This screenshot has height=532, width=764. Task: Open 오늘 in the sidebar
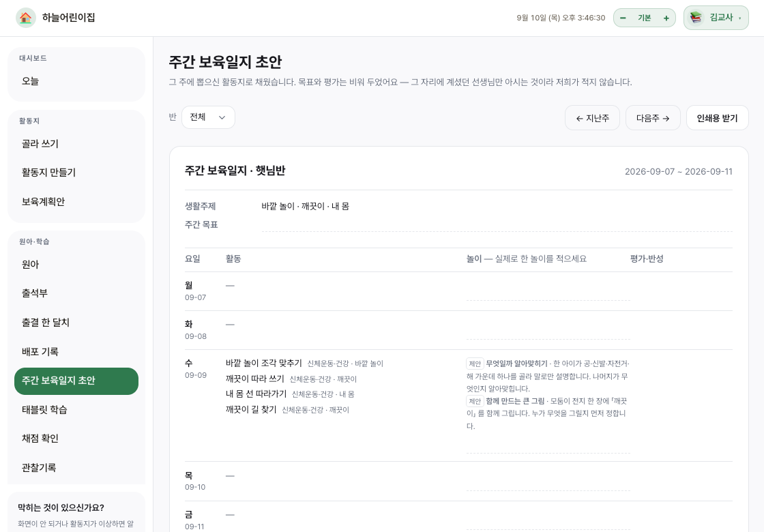pyautogui.click(x=76, y=81)
